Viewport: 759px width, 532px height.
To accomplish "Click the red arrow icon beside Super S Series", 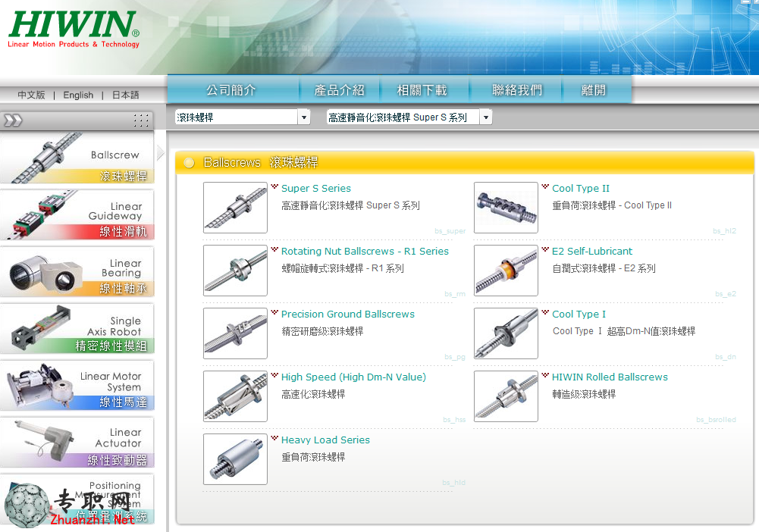I will coord(274,186).
